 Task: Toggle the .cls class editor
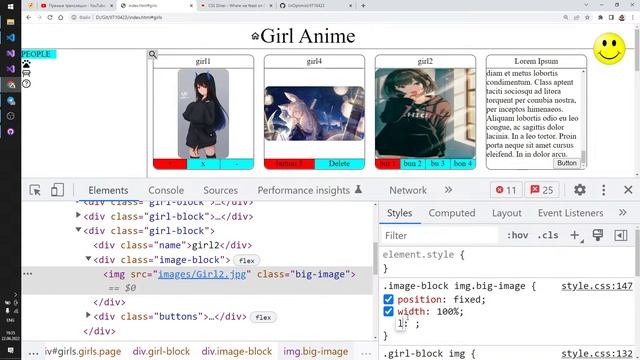(548, 235)
